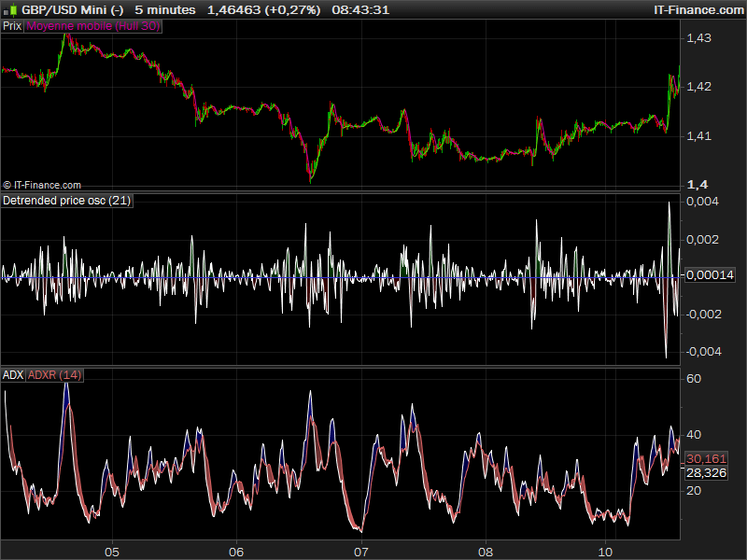
Task: Click the 0,004 oscillator axis value
Action: pyautogui.click(x=702, y=202)
